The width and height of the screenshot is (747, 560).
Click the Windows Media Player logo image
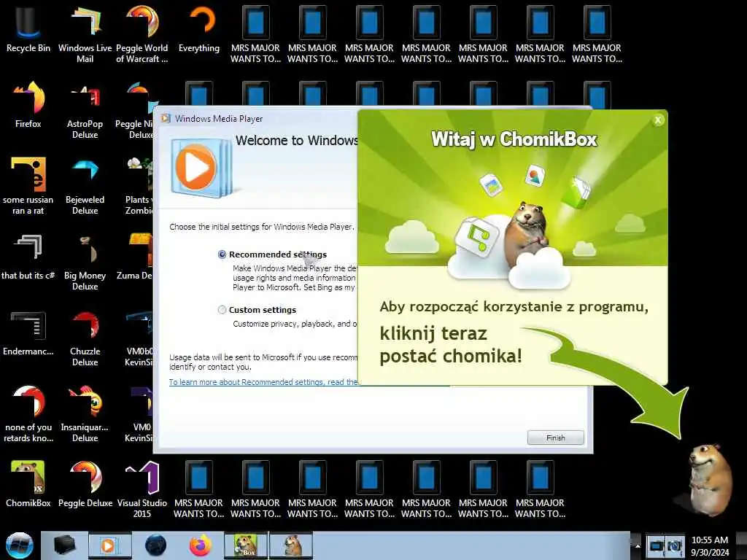pos(201,168)
